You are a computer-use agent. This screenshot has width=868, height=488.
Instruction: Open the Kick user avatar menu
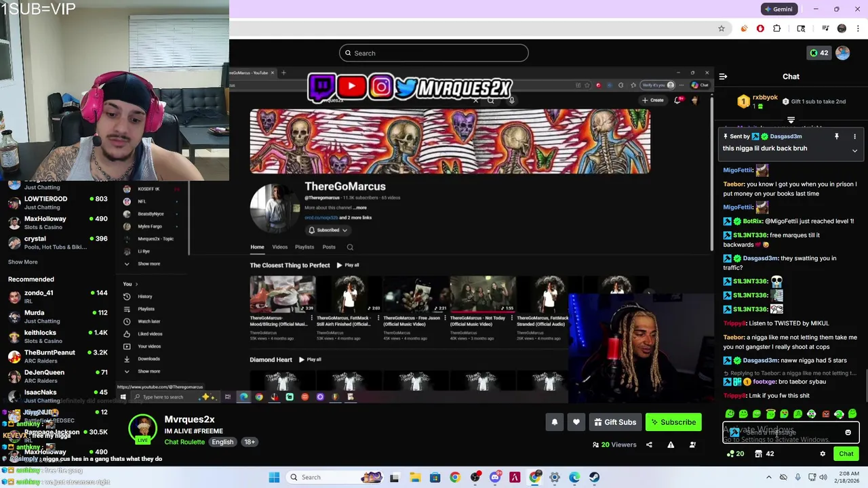(x=843, y=53)
